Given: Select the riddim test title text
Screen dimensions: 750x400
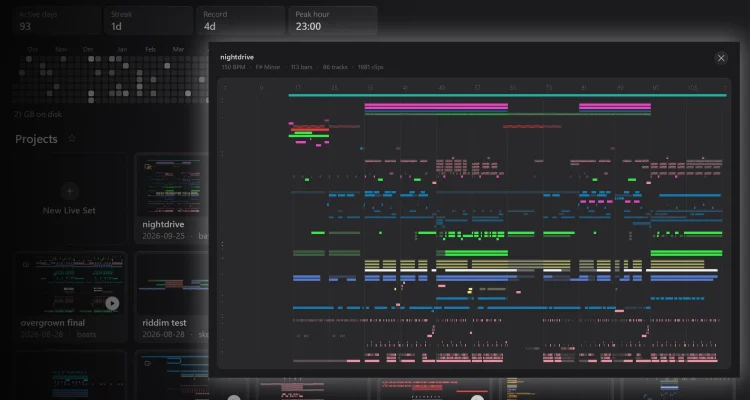Looking at the screenshot, I should [164, 322].
